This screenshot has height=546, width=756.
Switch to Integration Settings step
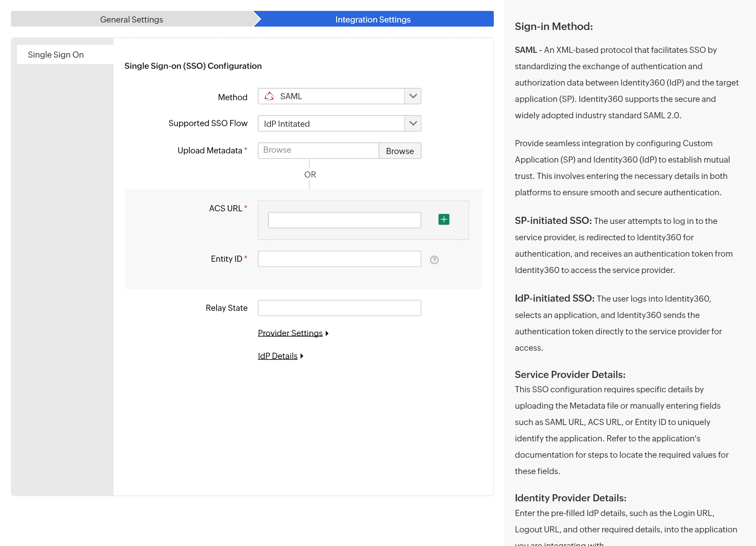(x=374, y=19)
